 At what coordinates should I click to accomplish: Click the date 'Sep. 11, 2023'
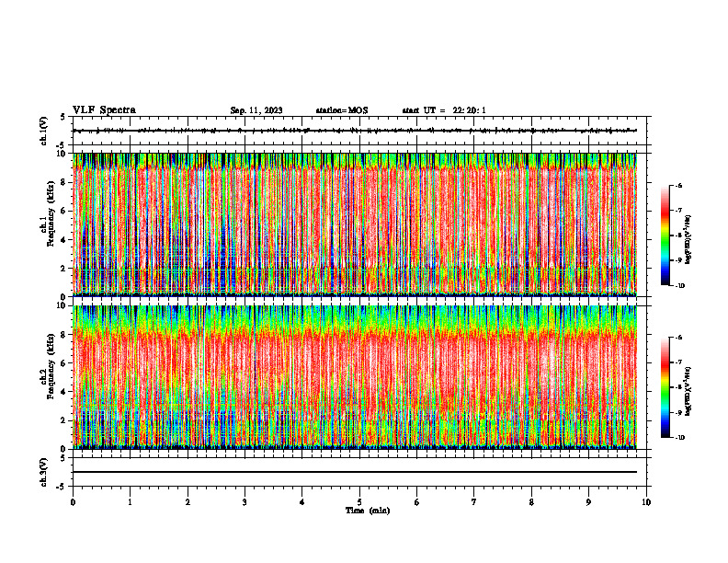tap(256, 110)
